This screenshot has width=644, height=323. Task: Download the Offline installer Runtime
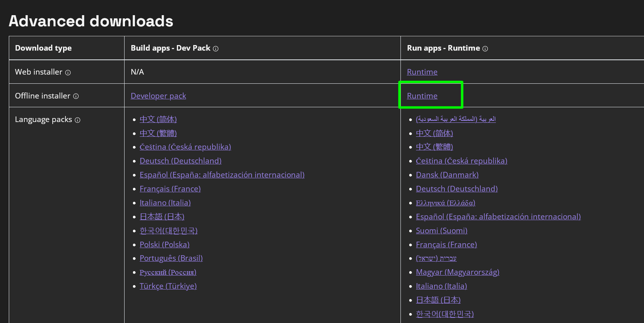422,96
